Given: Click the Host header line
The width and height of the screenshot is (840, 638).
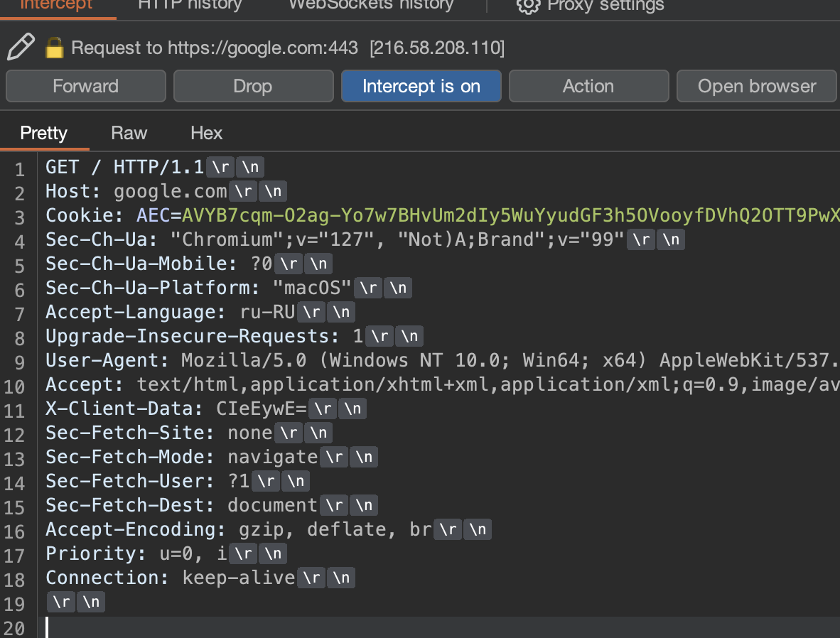Looking at the screenshot, I should (x=135, y=192).
